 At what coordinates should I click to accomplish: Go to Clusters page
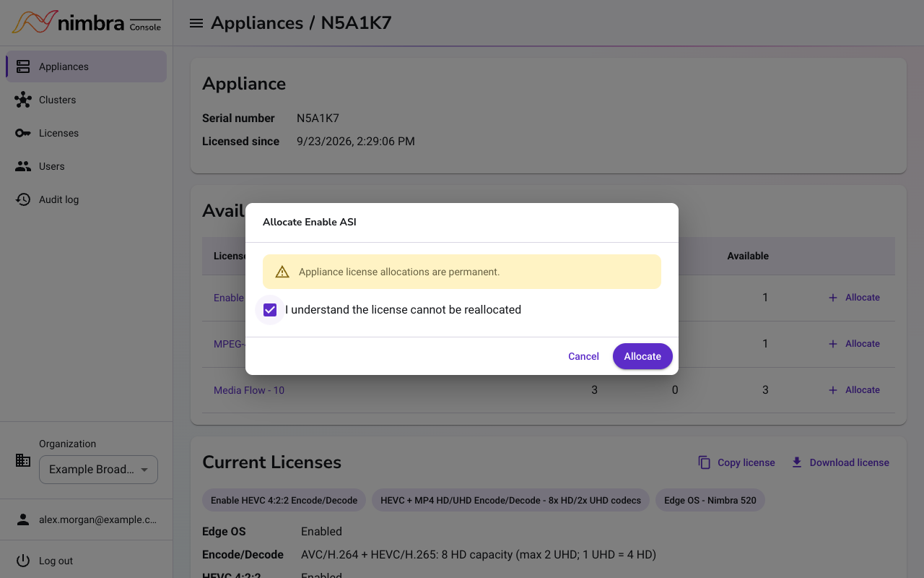pos(87,100)
